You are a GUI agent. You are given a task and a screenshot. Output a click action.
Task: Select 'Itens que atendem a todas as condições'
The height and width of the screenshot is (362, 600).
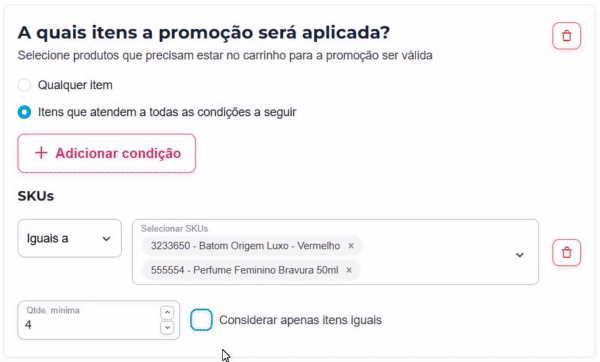[24, 112]
